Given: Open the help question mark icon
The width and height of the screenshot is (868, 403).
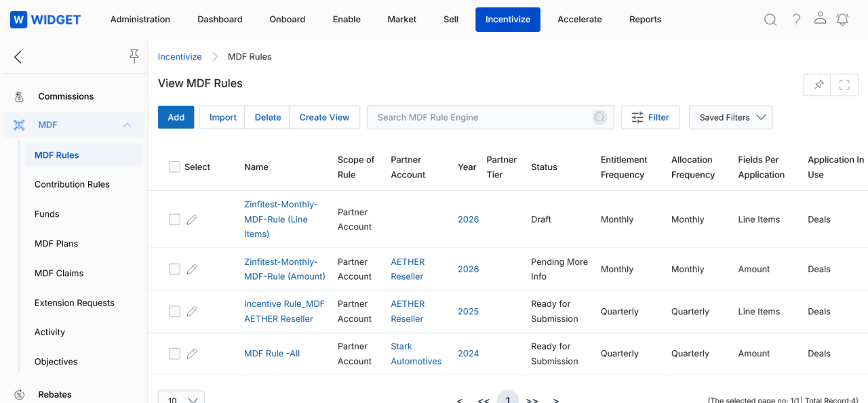Looking at the screenshot, I should tap(797, 19).
